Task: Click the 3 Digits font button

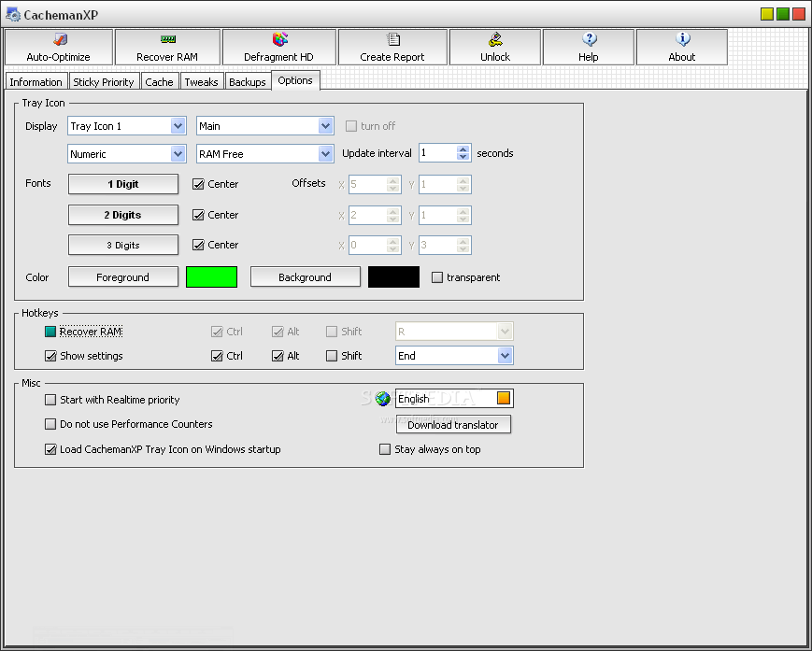Action: point(123,246)
